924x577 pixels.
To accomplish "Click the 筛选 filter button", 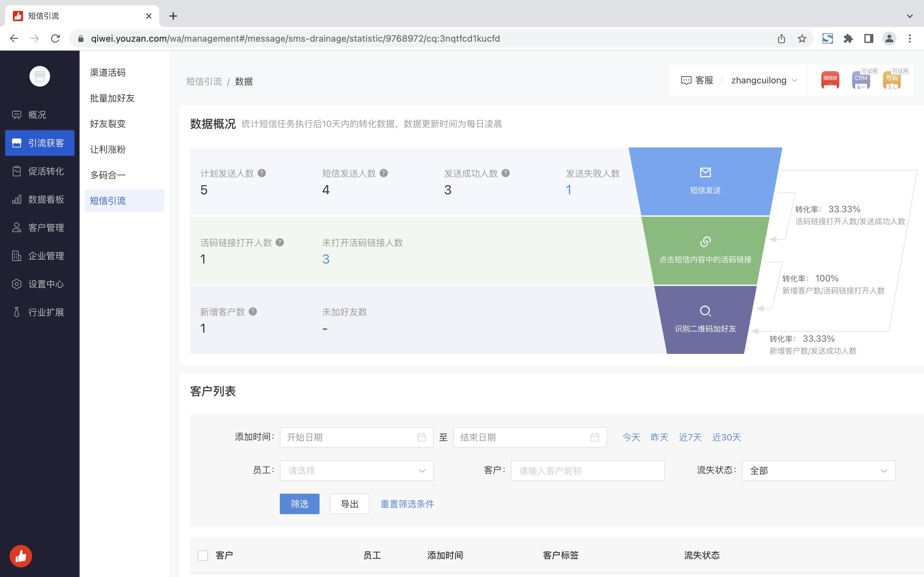I will point(299,504).
